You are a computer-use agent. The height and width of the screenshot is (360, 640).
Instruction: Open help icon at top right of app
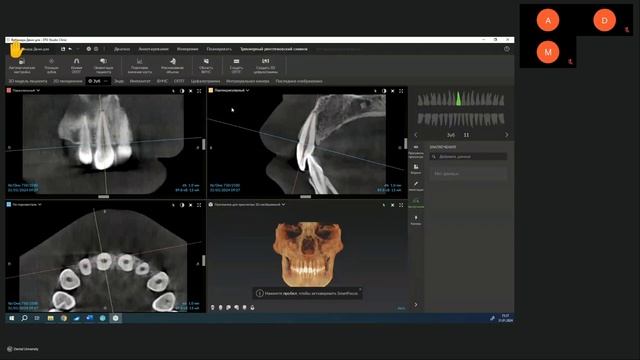tap(507, 49)
